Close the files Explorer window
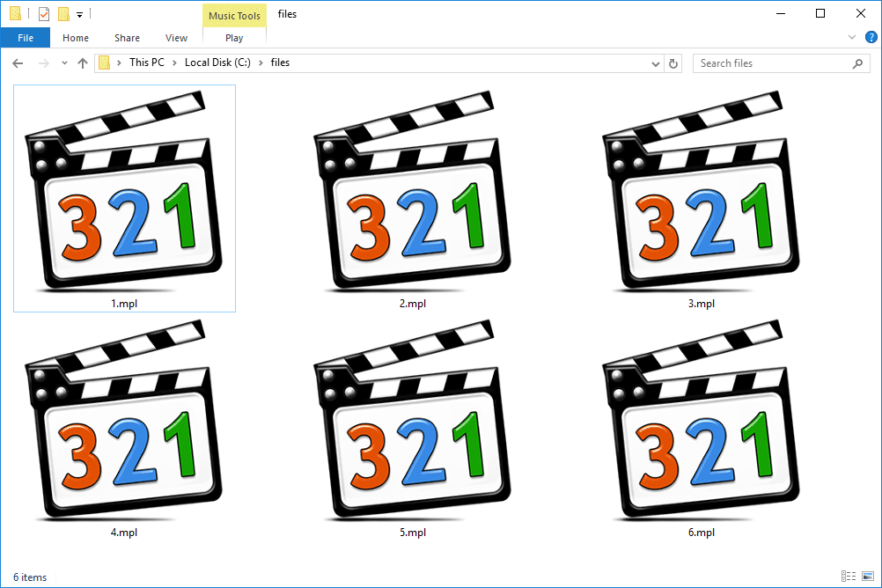 (861, 13)
